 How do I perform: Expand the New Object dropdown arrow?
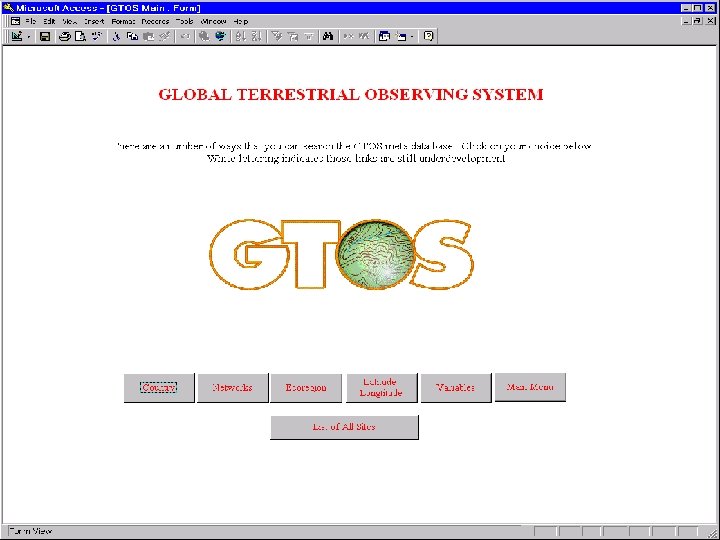click(x=412, y=36)
